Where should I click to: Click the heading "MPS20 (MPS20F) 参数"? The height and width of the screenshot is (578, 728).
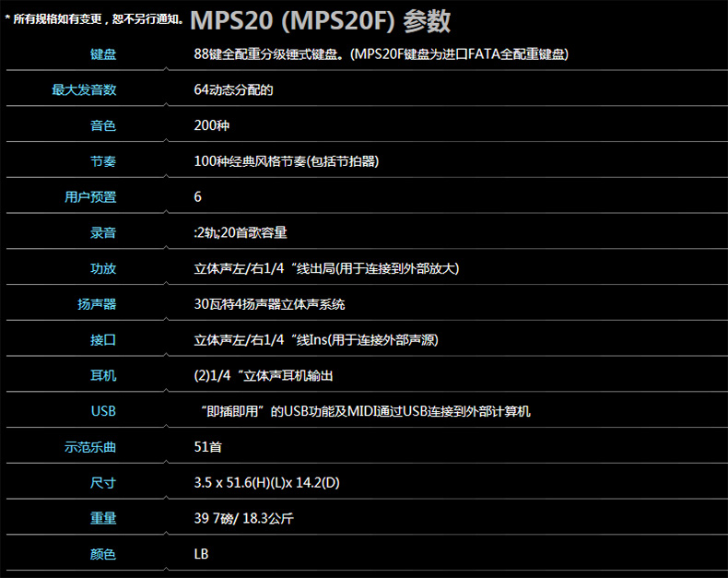coord(321,21)
